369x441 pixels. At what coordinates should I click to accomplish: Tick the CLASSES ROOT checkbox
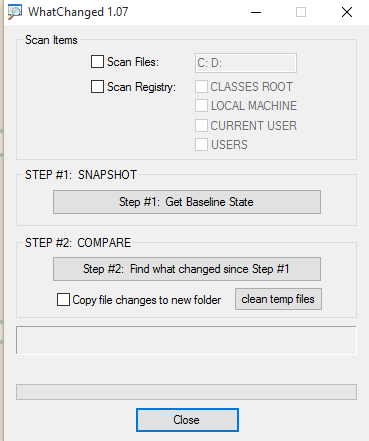(201, 86)
